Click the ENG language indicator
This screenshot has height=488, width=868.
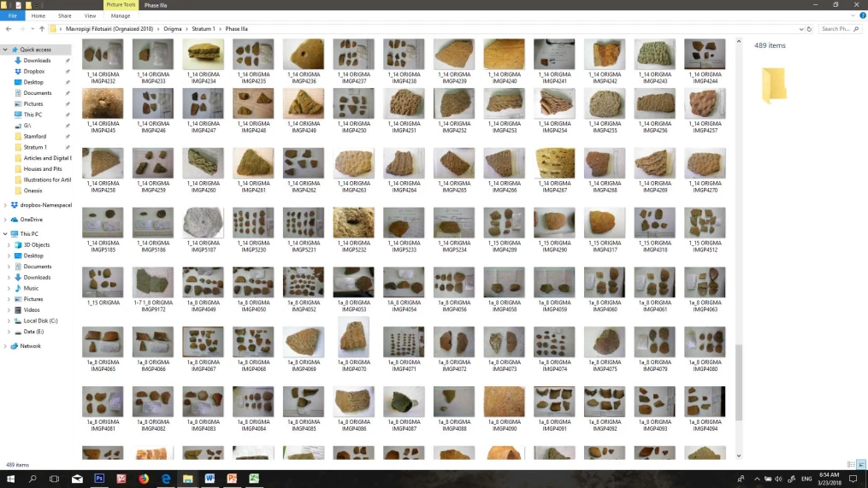(806, 479)
